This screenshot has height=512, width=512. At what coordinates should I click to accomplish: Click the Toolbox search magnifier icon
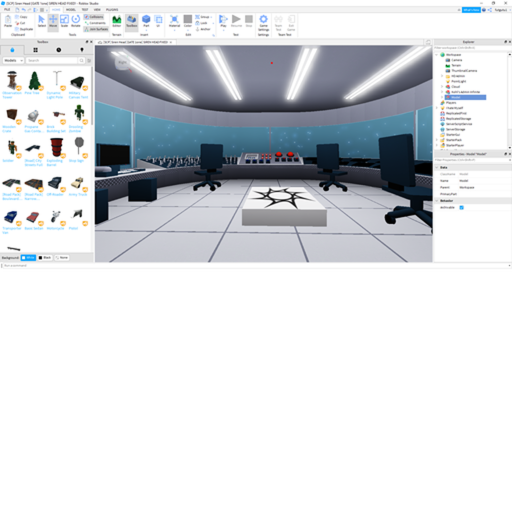click(81, 61)
